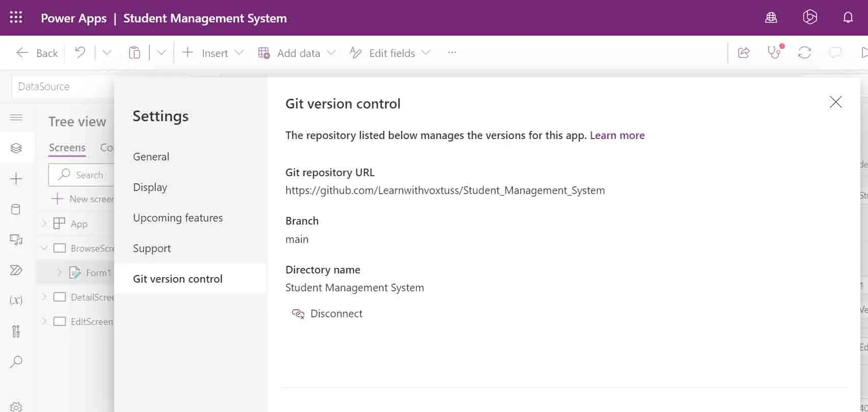This screenshot has width=868, height=412.
Task: Click the Insert plus icon in rail
Action: pos(16,179)
